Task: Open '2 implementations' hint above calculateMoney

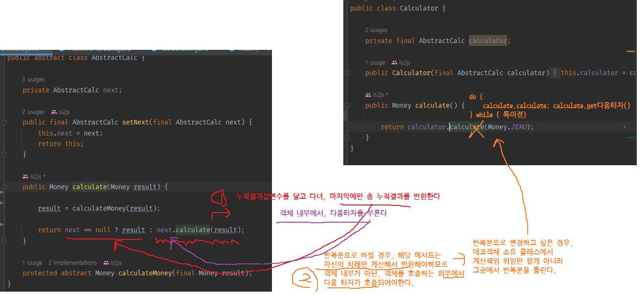Action: (72, 262)
